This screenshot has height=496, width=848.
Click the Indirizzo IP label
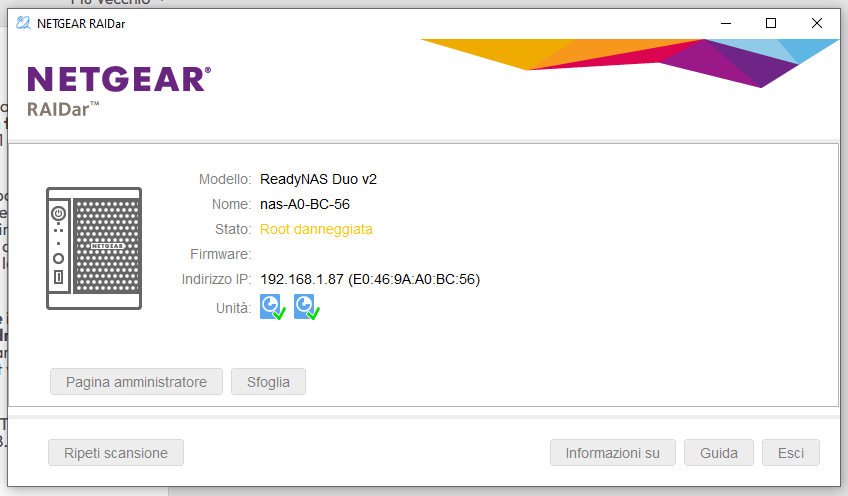(216, 279)
